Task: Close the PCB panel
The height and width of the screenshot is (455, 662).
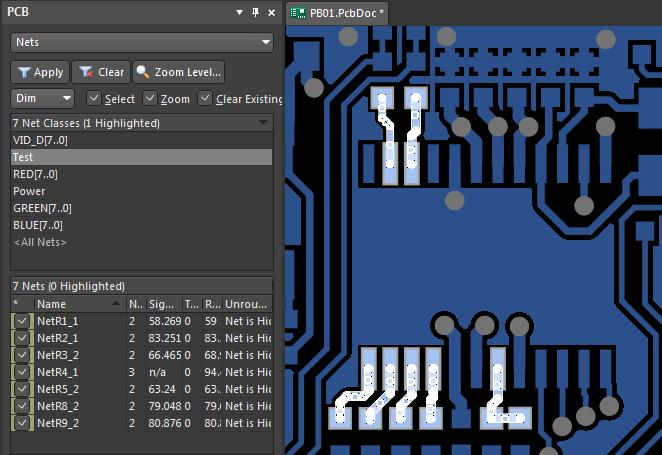Action: click(x=271, y=13)
